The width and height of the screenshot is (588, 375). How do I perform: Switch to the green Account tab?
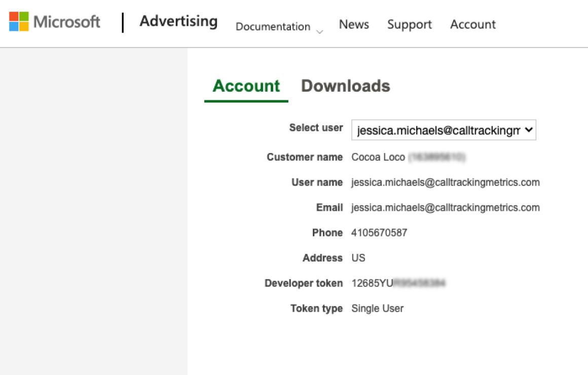[246, 87]
